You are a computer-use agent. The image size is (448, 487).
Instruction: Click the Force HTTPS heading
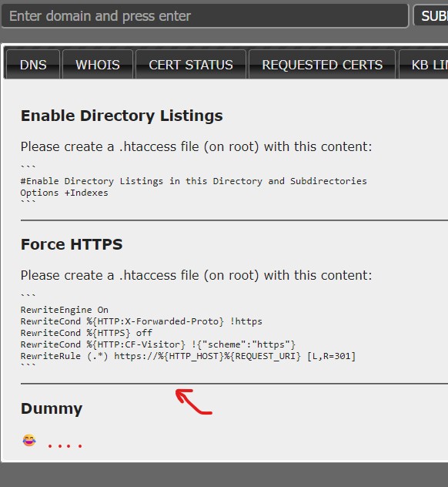(72, 244)
